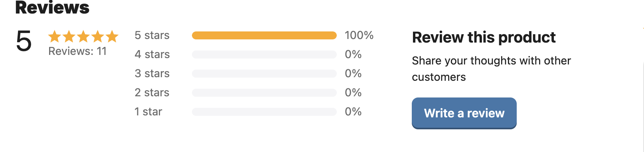
Task: Click the empty 3 stars progress bar
Action: 264,74
